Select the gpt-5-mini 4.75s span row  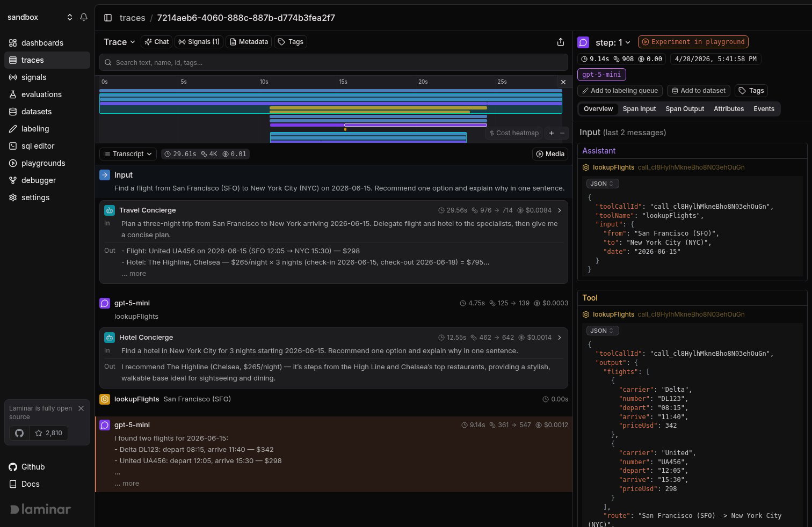[x=334, y=310]
